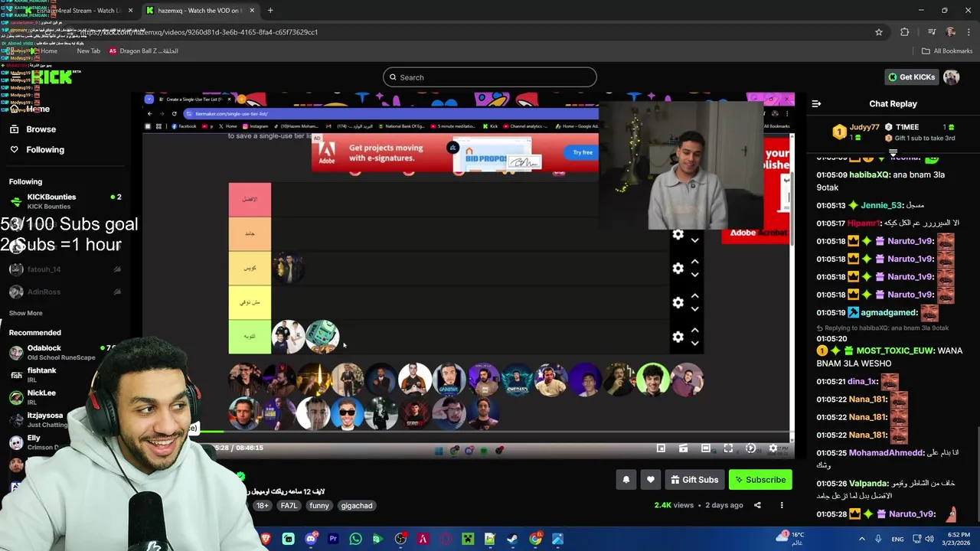Screen dimensions: 980x551
Task: Click top gifter Judyy77 in leaderboard
Action: coord(864,127)
